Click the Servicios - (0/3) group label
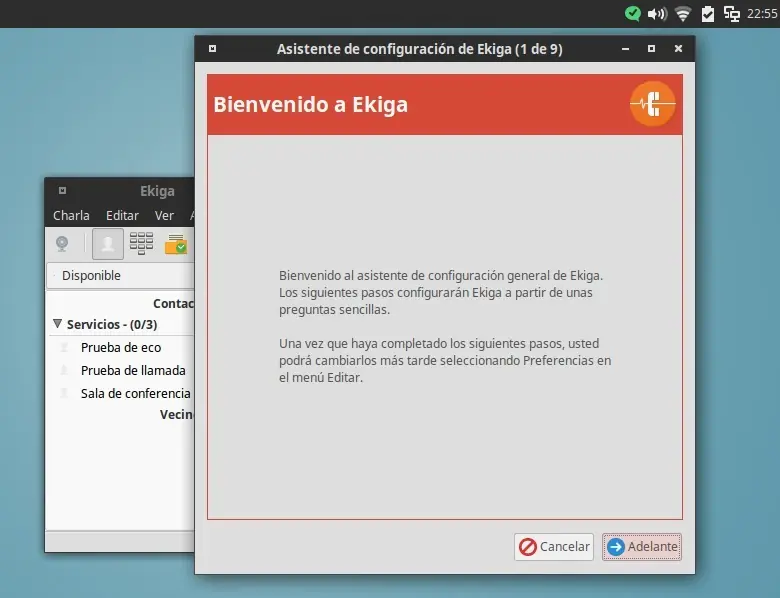Viewport: 780px width, 598px height. tap(112, 324)
